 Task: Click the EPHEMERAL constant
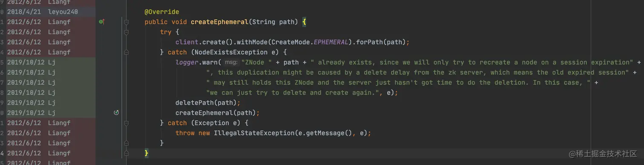(331, 42)
